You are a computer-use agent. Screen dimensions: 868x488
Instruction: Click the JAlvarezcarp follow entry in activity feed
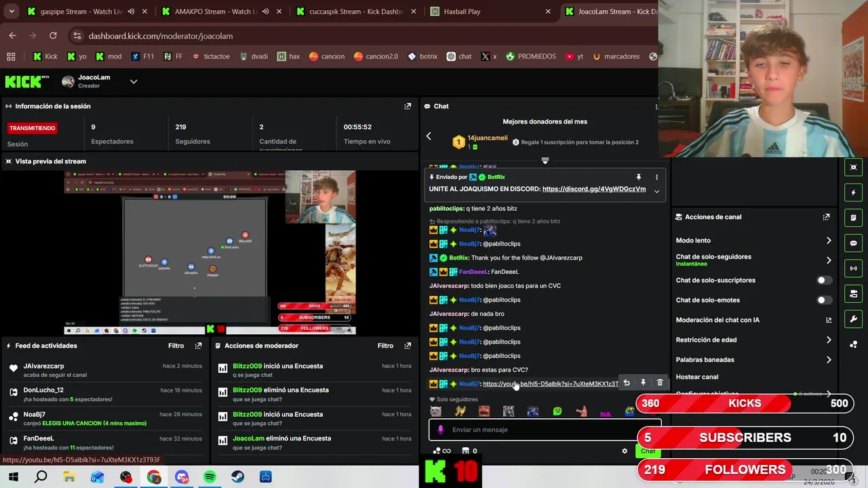click(106, 370)
